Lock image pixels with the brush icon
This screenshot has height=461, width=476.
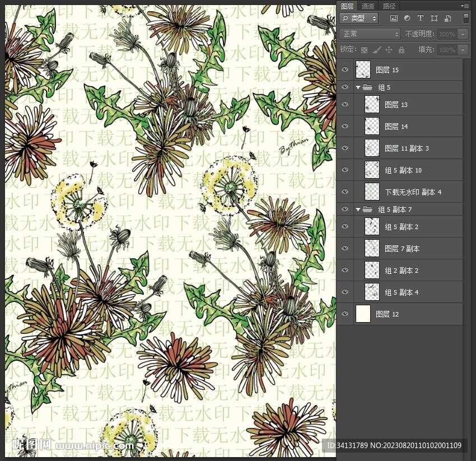point(377,50)
